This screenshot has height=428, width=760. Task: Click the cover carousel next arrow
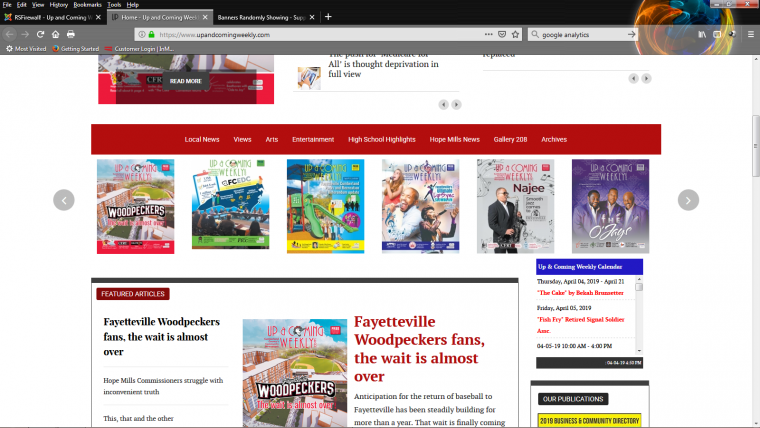[688, 200]
